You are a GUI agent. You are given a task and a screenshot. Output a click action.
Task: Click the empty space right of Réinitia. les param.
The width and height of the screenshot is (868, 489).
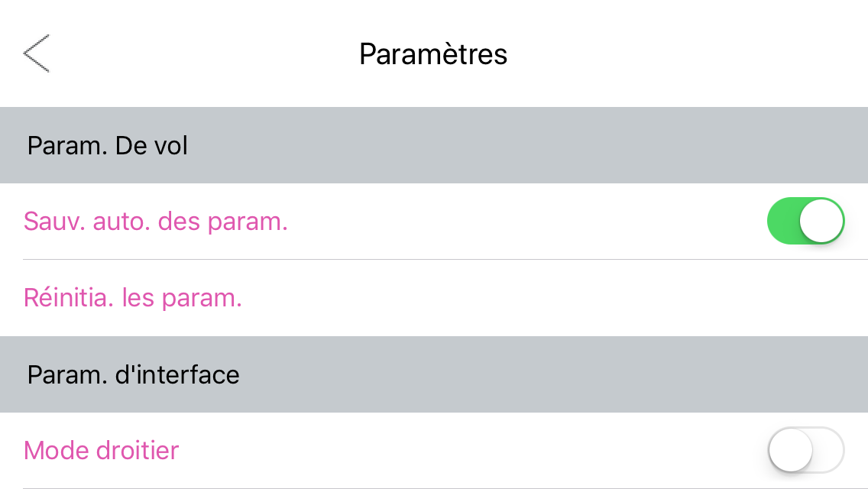pyautogui.click(x=535, y=297)
